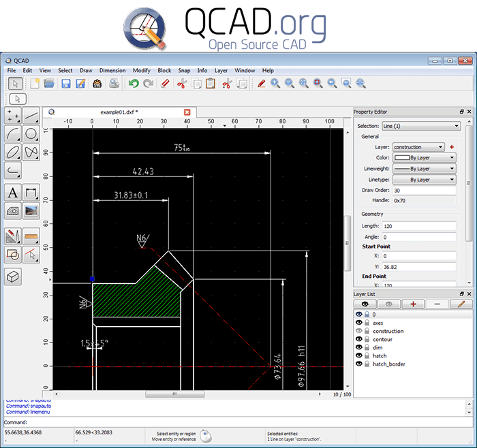The height and width of the screenshot is (448, 477).
Task: Open the Modify menu
Action: (142, 71)
